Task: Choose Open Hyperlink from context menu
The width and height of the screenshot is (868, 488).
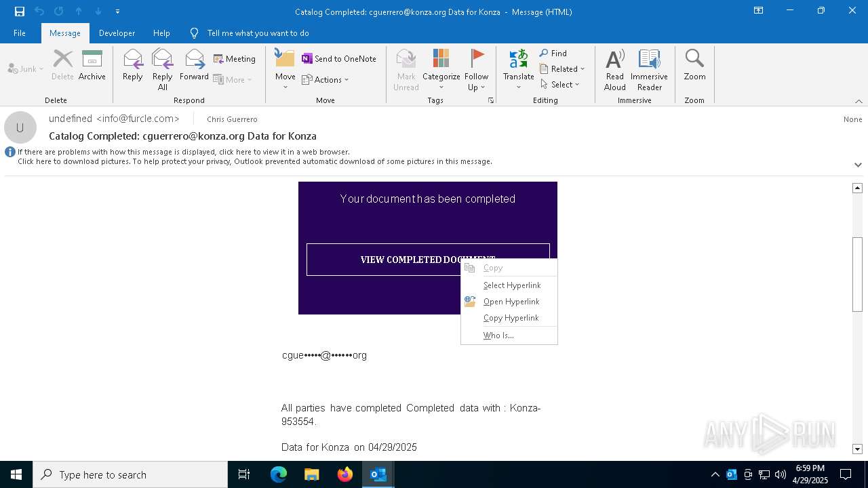Action: 511,302
